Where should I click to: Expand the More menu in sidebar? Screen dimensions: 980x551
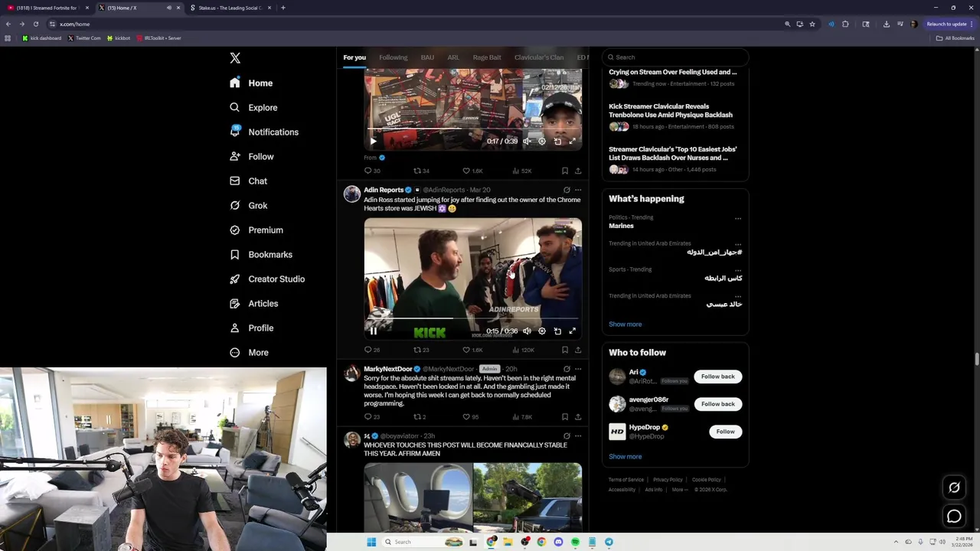tap(249, 352)
